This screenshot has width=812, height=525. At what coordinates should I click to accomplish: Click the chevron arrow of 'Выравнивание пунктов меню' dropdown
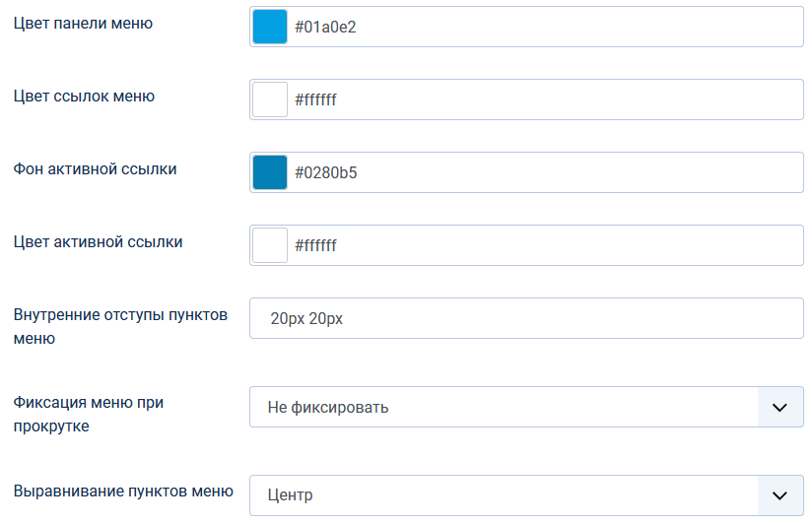pyautogui.click(x=780, y=495)
